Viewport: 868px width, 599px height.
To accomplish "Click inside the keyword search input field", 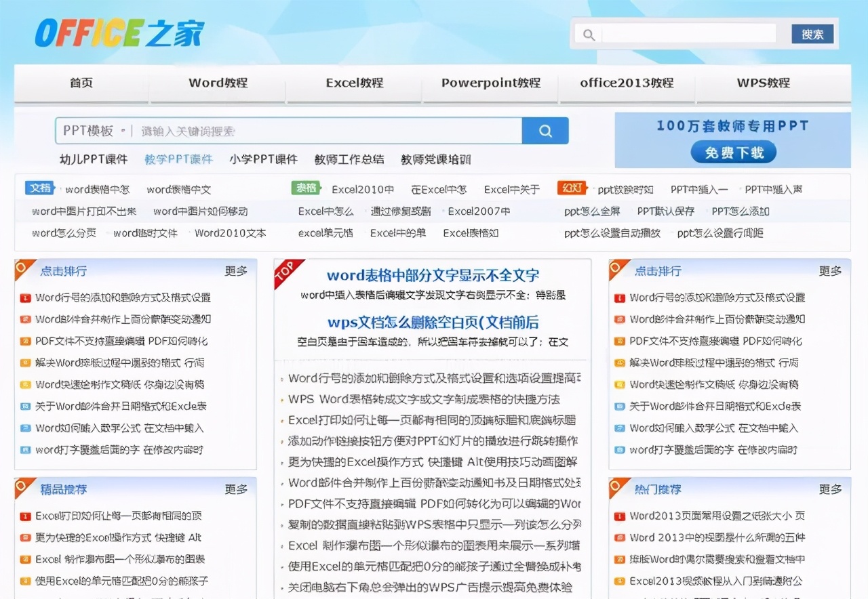I will click(305, 130).
